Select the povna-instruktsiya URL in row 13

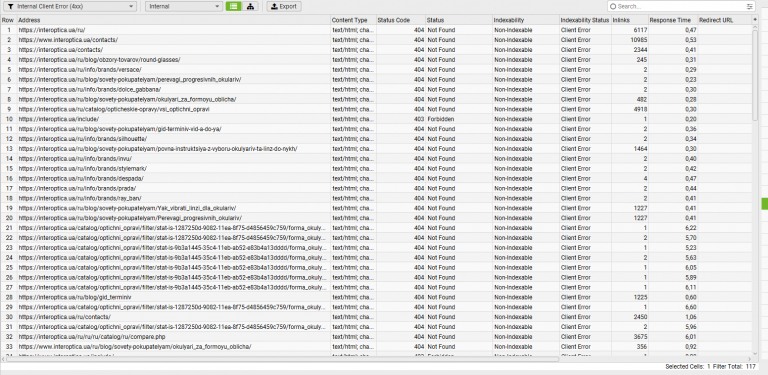point(158,149)
